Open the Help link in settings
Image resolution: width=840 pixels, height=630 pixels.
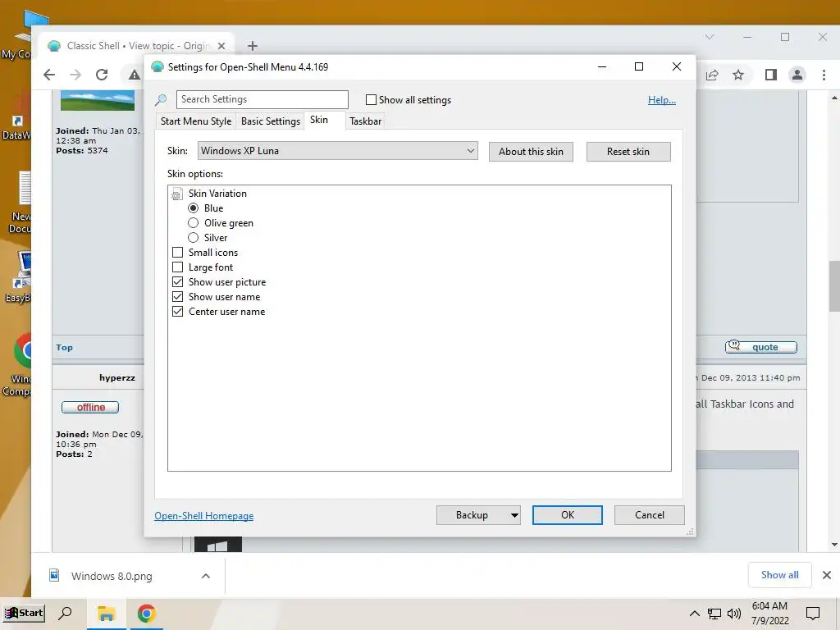click(x=662, y=99)
